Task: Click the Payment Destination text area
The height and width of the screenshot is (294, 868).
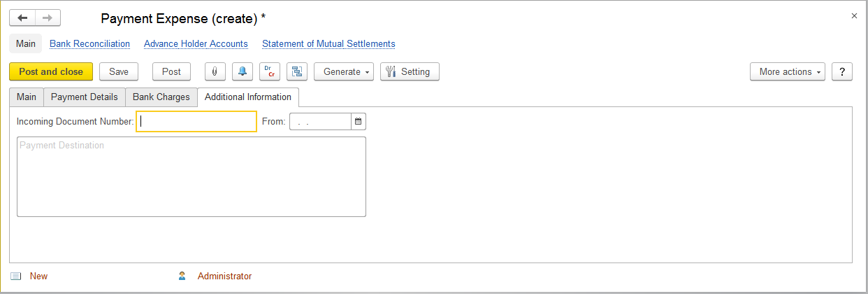Action: click(191, 176)
